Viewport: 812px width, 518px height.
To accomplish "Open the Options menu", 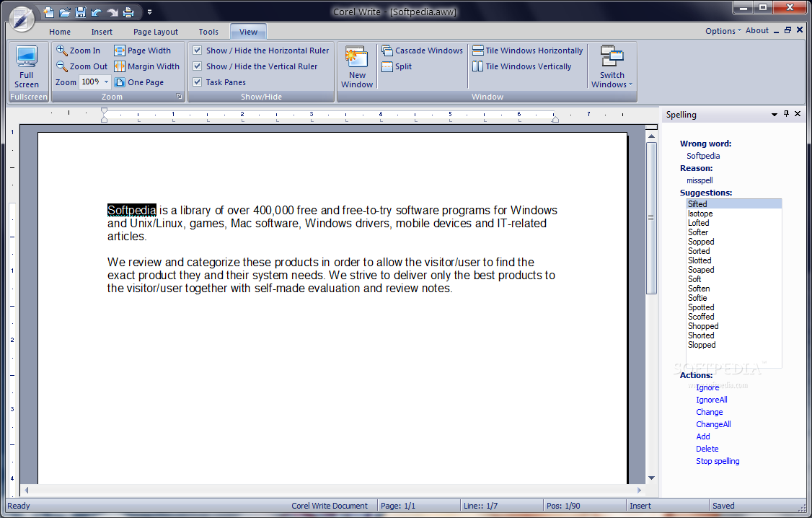I will 723,31.
